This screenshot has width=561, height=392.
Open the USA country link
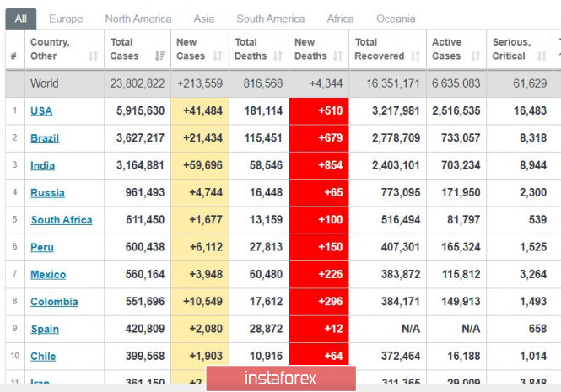pos(41,111)
